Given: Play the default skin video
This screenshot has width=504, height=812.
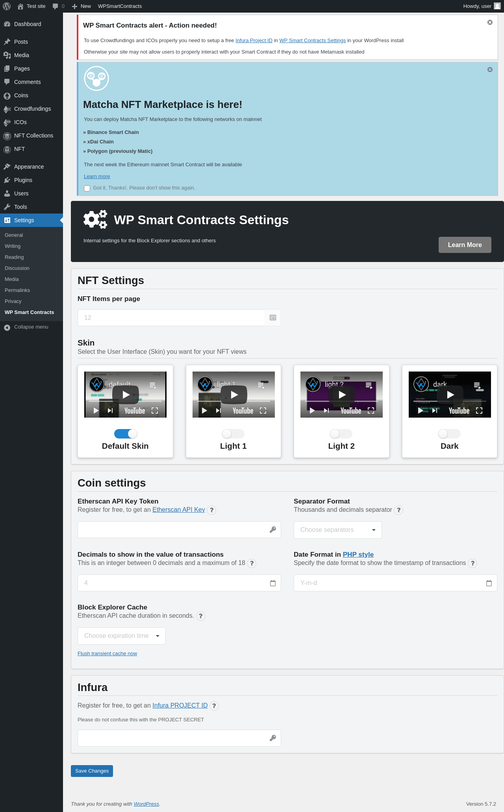Looking at the screenshot, I should click(x=126, y=394).
